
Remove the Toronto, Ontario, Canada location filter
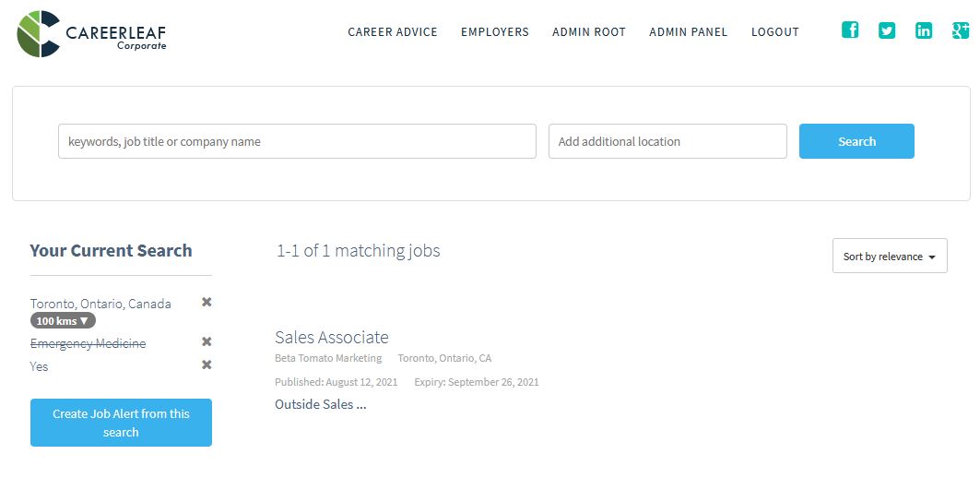(207, 302)
